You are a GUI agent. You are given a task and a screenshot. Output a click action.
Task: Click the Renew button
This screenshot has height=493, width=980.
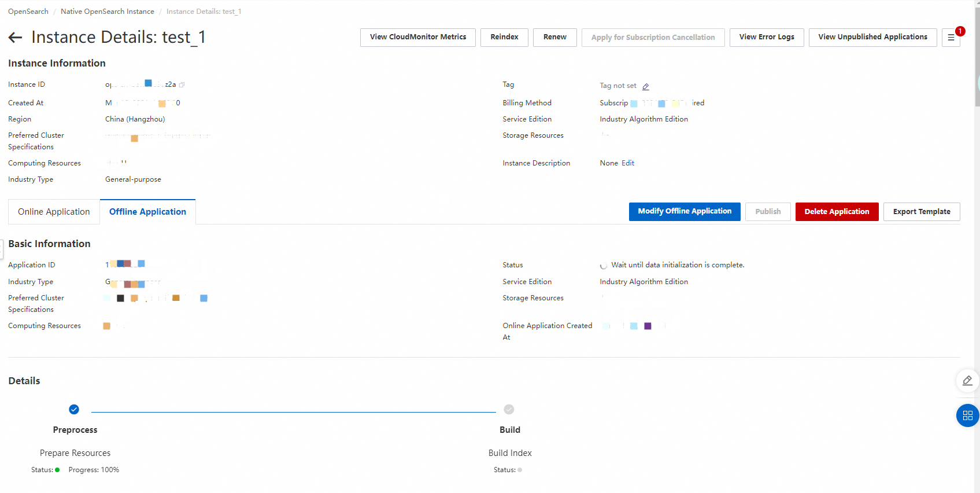pyautogui.click(x=555, y=38)
